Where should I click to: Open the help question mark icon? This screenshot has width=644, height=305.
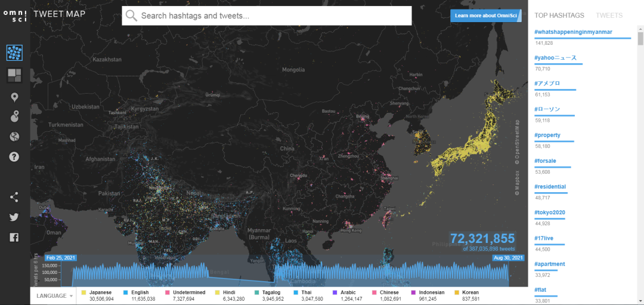point(14,156)
